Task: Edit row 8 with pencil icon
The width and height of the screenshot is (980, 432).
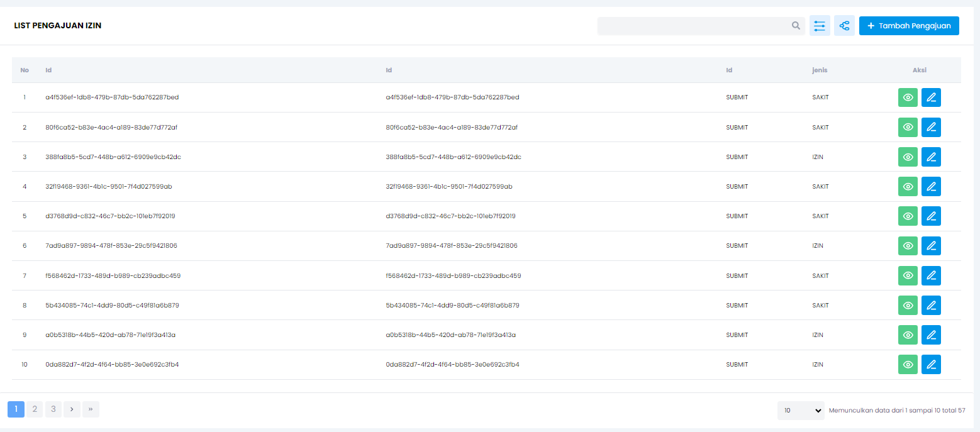Action: (x=931, y=306)
